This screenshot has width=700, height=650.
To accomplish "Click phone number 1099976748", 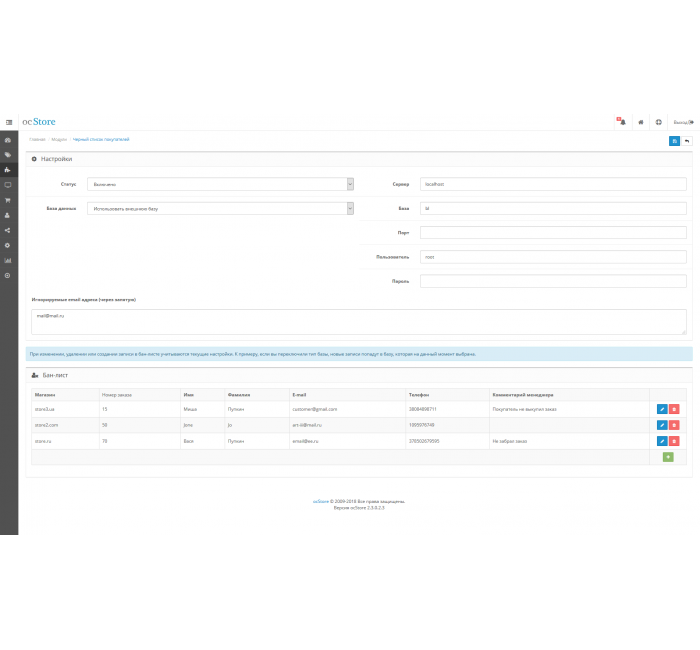I will point(421,425).
